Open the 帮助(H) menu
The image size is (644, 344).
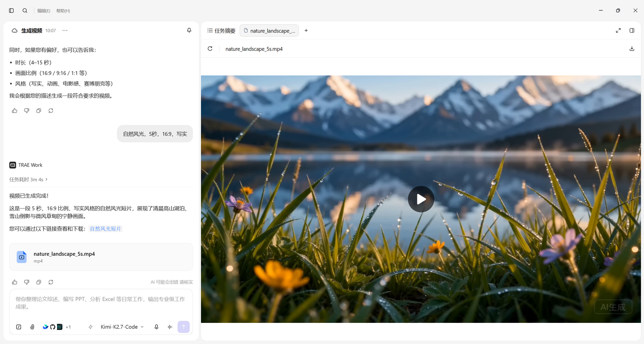tap(63, 11)
